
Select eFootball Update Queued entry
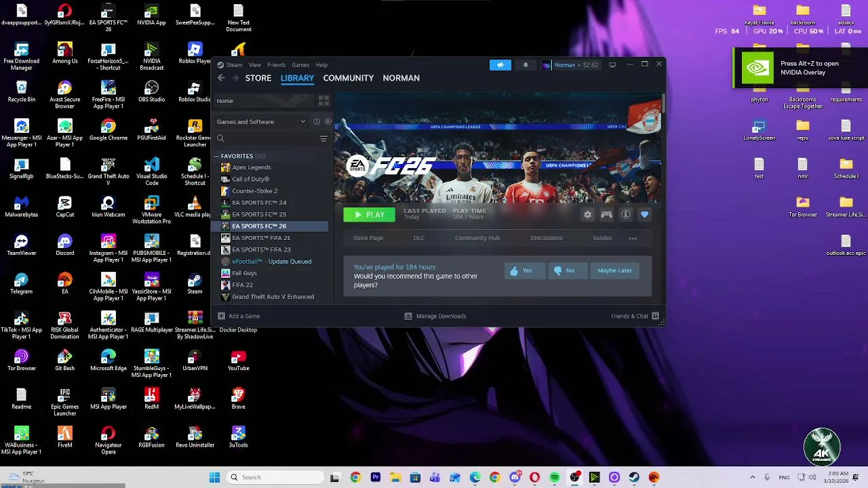coord(271,262)
